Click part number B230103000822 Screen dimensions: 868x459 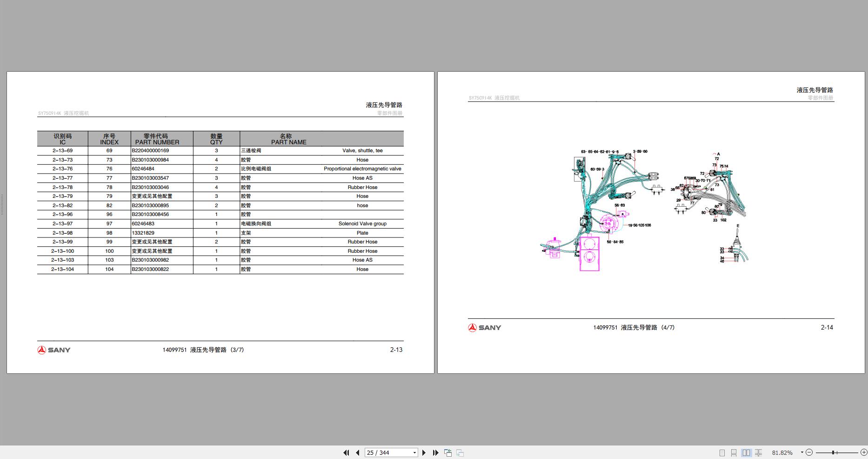tap(150, 270)
